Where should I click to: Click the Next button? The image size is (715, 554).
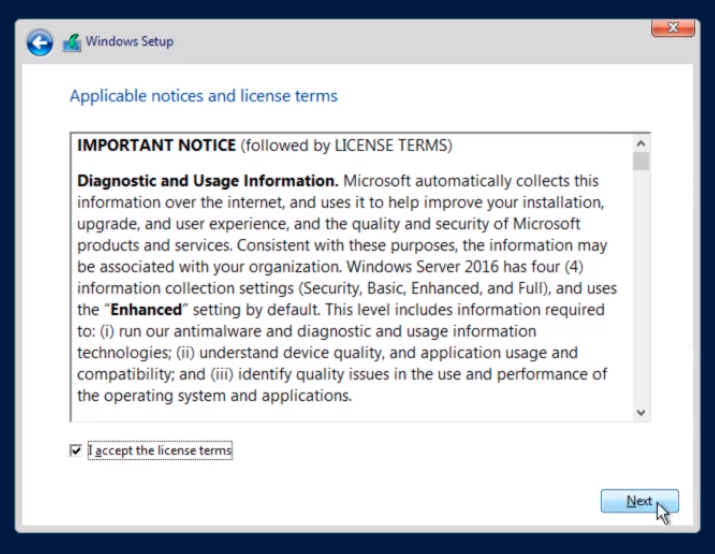639,501
